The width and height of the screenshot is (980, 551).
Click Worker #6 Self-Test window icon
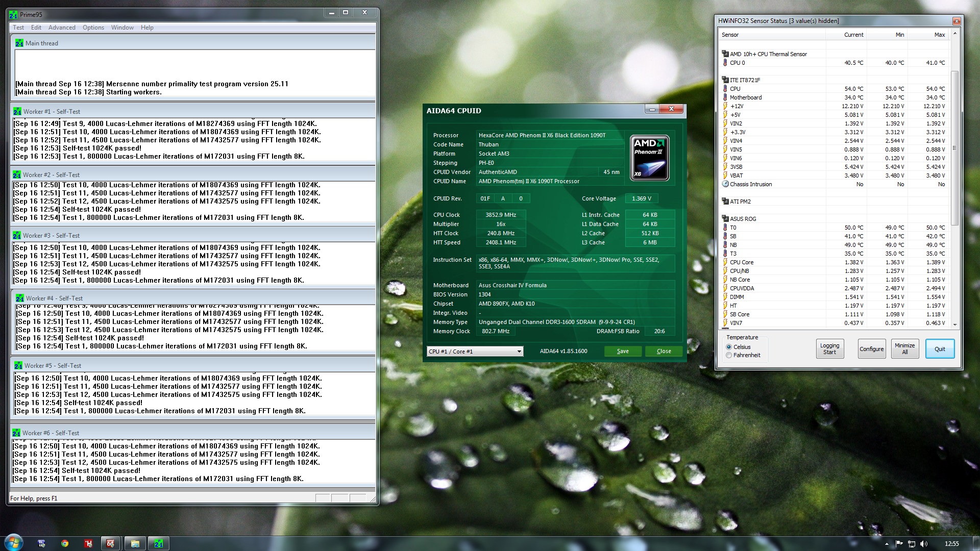click(x=17, y=433)
